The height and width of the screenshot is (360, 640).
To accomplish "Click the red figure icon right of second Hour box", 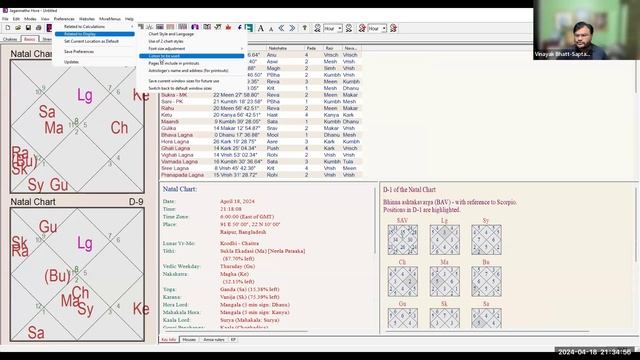I will click(x=393, y=28).
